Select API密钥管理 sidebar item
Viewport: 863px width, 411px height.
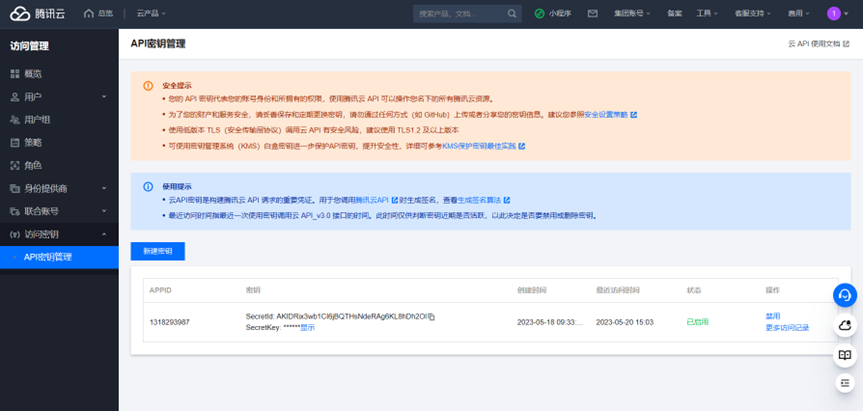pos(59,257)
